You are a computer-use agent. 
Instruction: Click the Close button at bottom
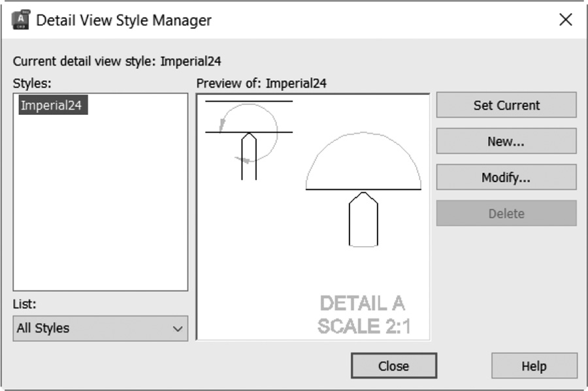point(394,366)
